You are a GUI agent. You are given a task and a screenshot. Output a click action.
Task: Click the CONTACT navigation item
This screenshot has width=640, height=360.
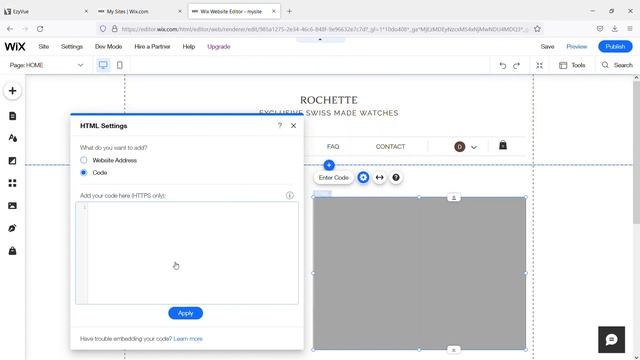point(390,147)
